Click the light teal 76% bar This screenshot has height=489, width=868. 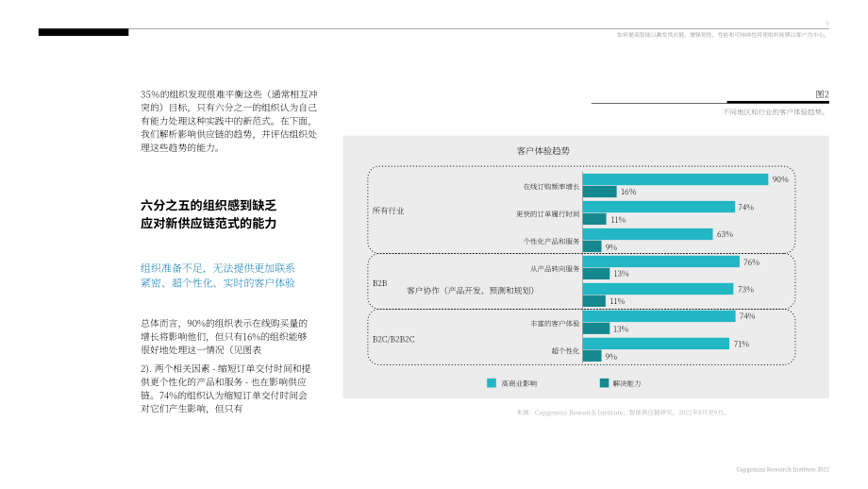coord(661,261)
